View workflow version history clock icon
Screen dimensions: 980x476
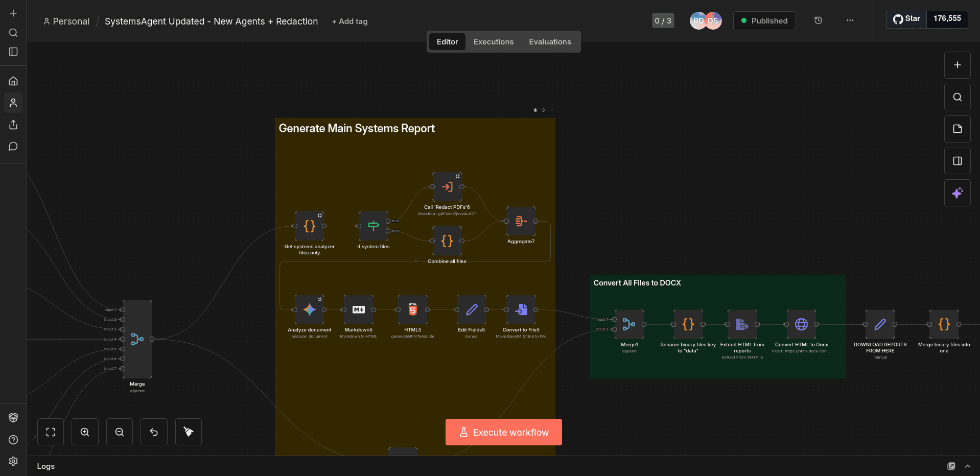coord(818,20)
